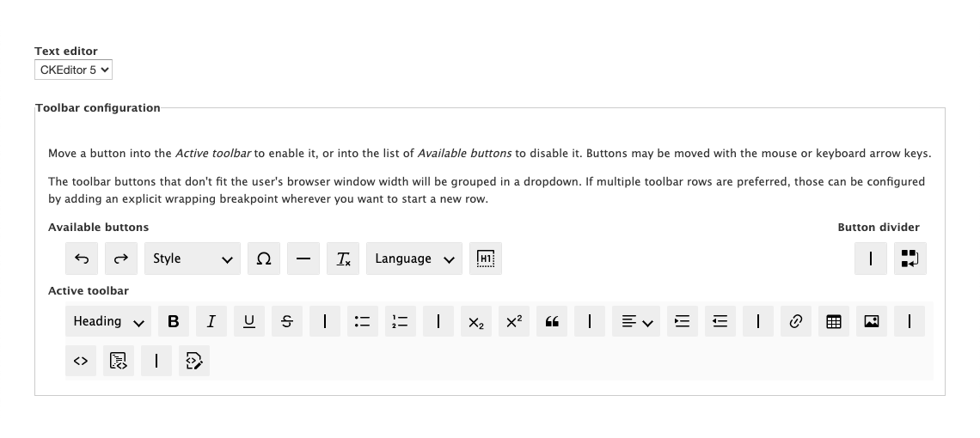Screen dimensions: 980x438
Task: Click the Block quote button
Action: coord(552,321)
